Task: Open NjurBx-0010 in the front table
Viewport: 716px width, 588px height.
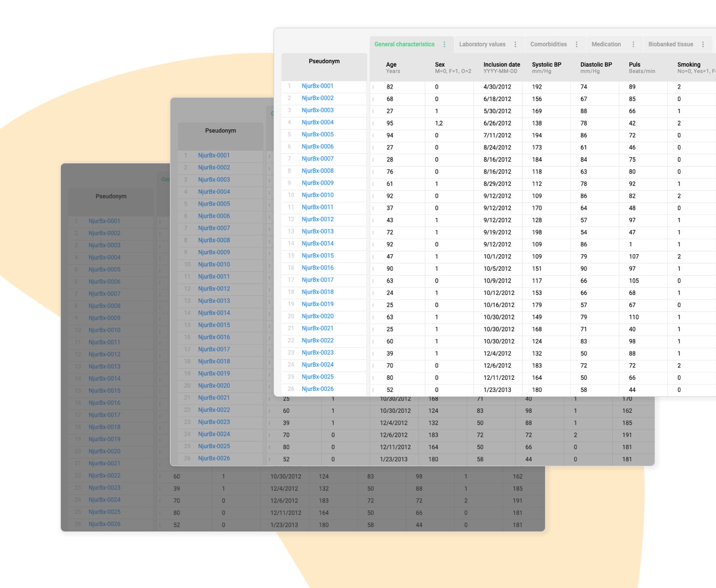Action: pos(317,195)
